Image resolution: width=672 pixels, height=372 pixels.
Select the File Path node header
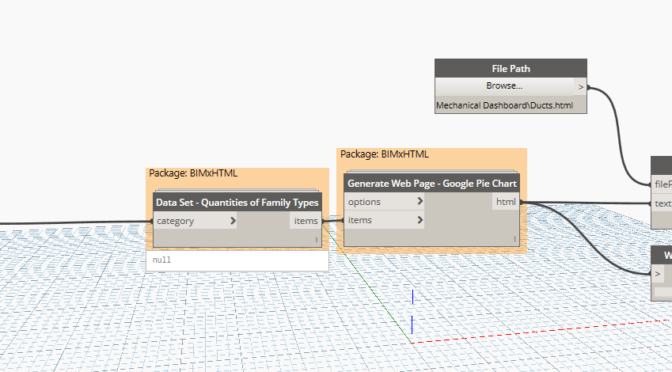click(511, 69)
